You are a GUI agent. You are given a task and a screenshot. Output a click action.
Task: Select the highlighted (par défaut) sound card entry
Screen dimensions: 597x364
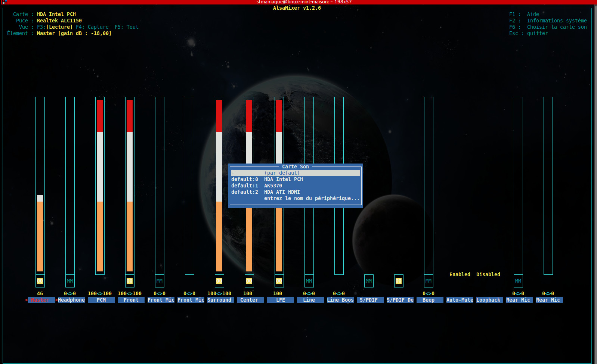295,173
